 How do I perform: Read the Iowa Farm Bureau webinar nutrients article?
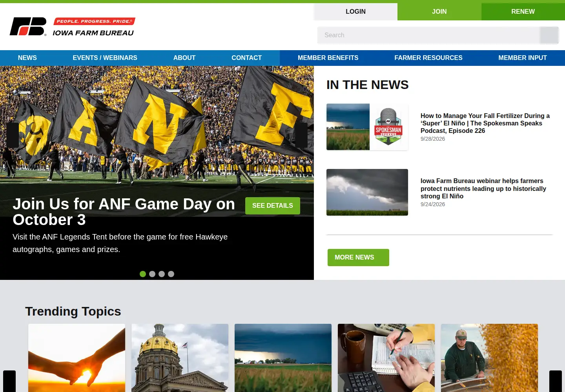[483, 189]
